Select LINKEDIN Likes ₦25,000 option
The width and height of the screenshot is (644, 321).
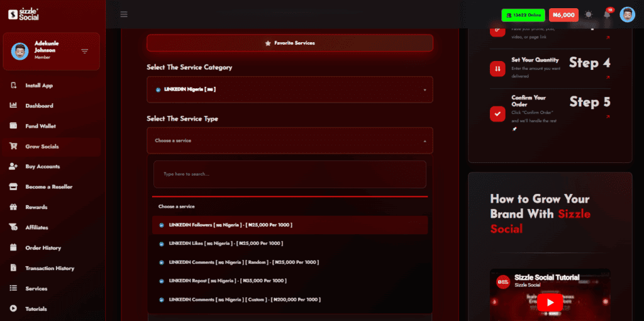[290, 244]
